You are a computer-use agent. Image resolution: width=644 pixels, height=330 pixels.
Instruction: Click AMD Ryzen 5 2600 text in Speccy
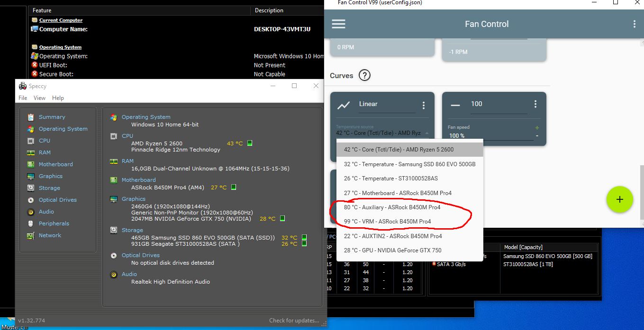(157, 143)
